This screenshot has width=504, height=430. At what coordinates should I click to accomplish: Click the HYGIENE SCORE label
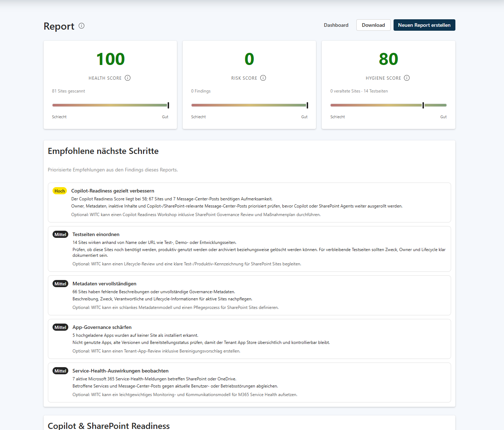click(x=383, y=78)
